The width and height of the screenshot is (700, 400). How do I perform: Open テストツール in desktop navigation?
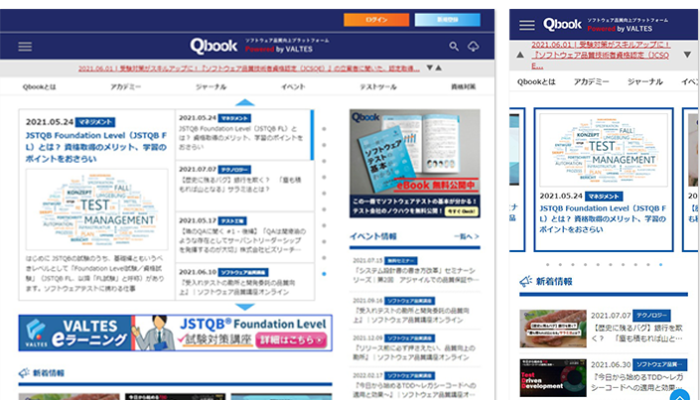pyautogui.click(x=378, y=87)
